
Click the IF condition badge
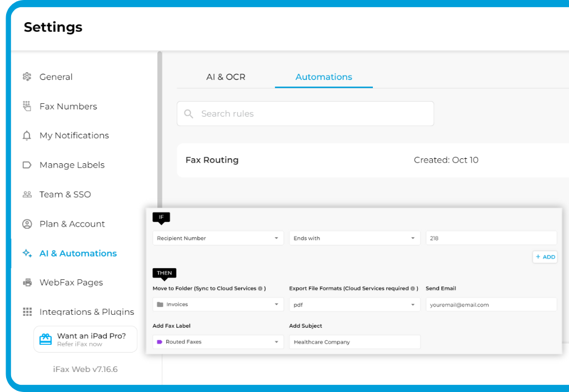click(161, 218)
